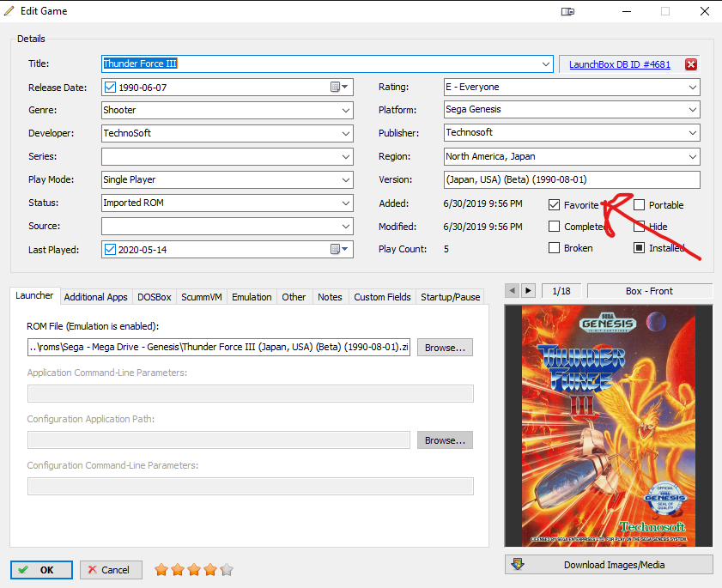
Task: Open the Genre dropdown
Action: [x=346, y=111]
